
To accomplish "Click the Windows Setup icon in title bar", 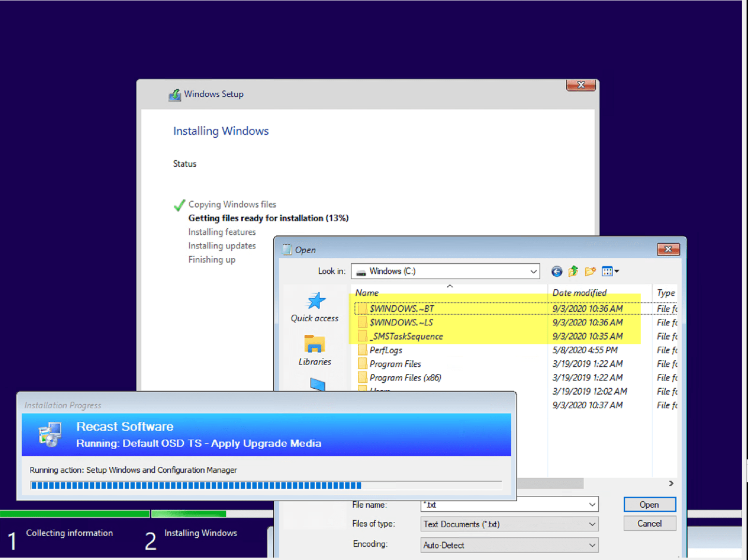I will point(175,94).
